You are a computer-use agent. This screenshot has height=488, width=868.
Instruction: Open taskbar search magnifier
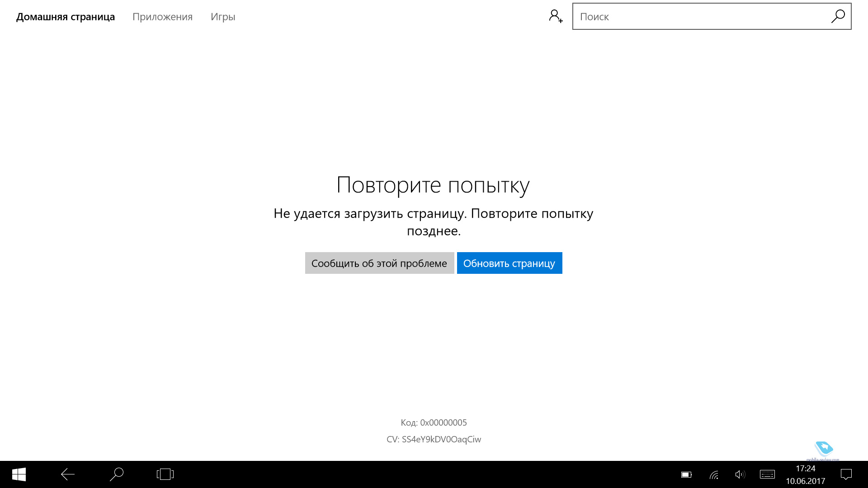pos(117,474)
